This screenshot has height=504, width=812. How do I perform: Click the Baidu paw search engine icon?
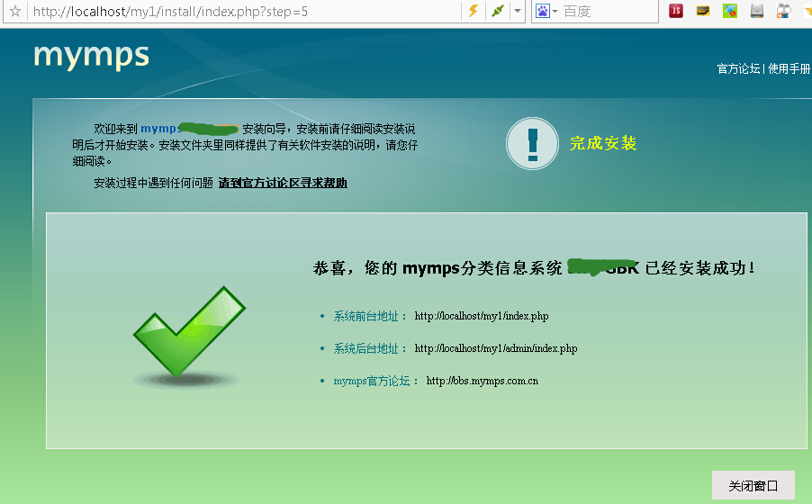[543, 12]
